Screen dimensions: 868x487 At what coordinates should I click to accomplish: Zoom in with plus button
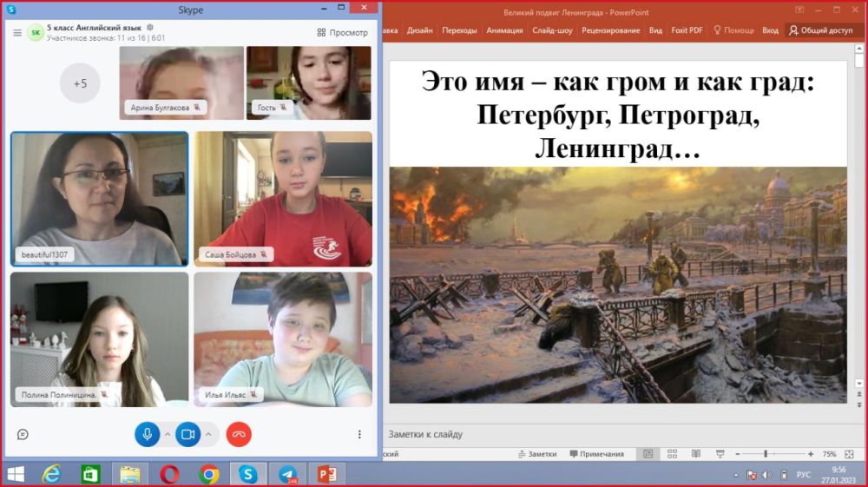pos(811,454)
